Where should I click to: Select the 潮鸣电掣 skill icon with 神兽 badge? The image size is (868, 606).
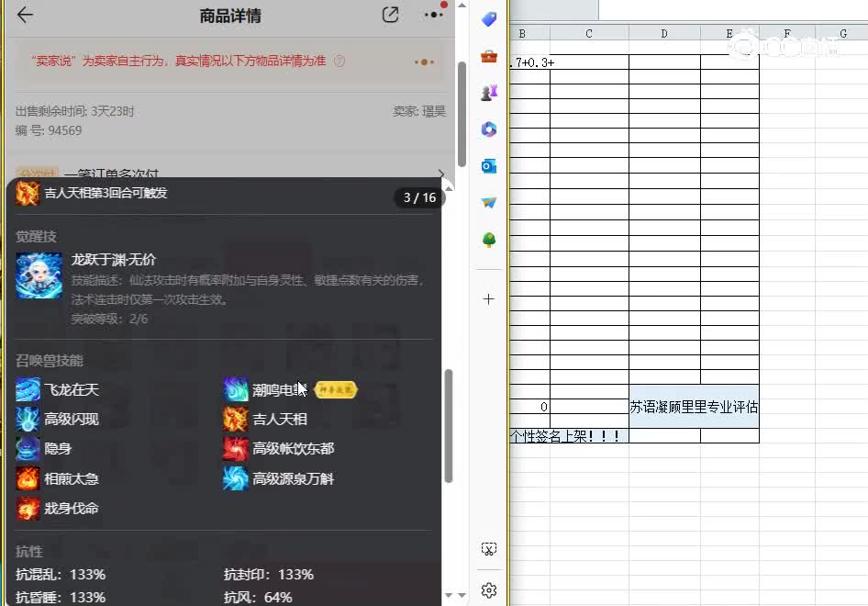point(236,388)
